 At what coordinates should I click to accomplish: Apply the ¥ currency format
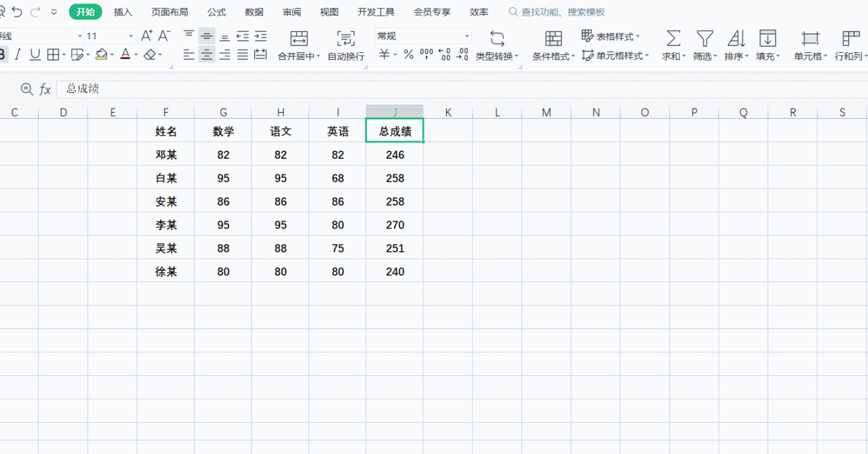coord(384,54)
